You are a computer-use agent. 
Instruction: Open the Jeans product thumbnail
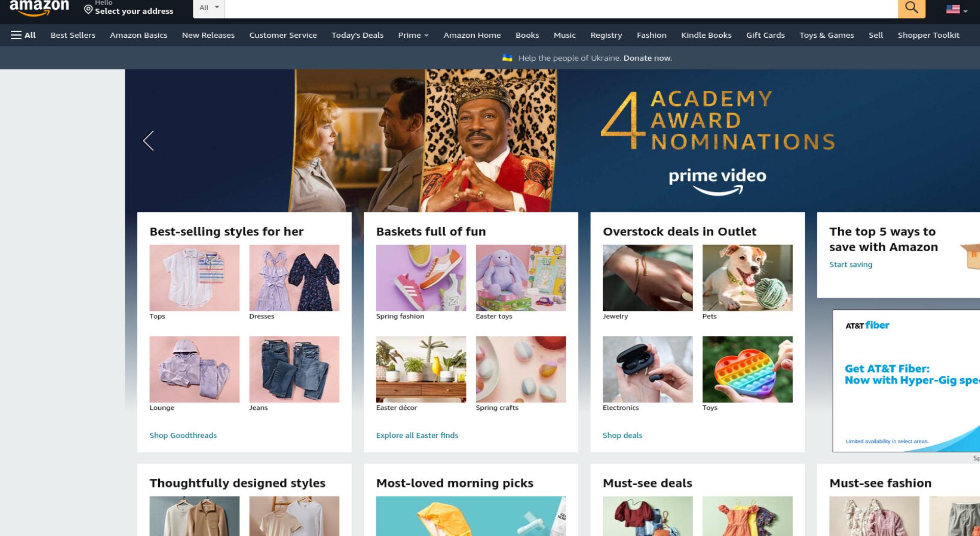tap(294, 369)
